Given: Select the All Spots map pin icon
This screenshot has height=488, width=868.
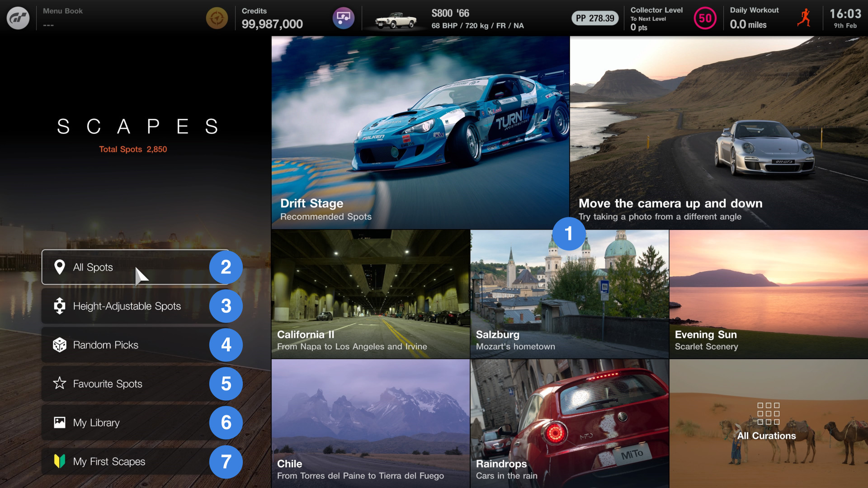Looking at the screenshot, I should click(x=59, y=267).
